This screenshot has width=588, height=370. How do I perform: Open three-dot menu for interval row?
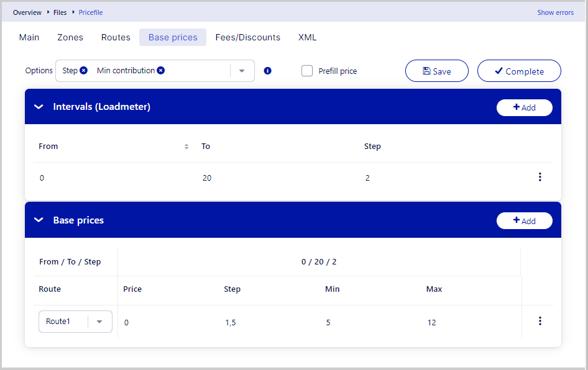click(x=540, y=177)
